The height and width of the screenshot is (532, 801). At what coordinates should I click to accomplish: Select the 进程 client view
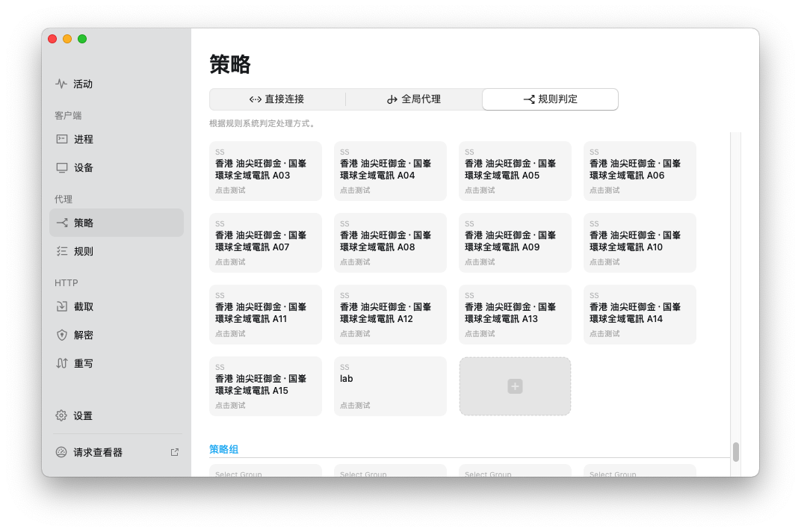(83, 139)
